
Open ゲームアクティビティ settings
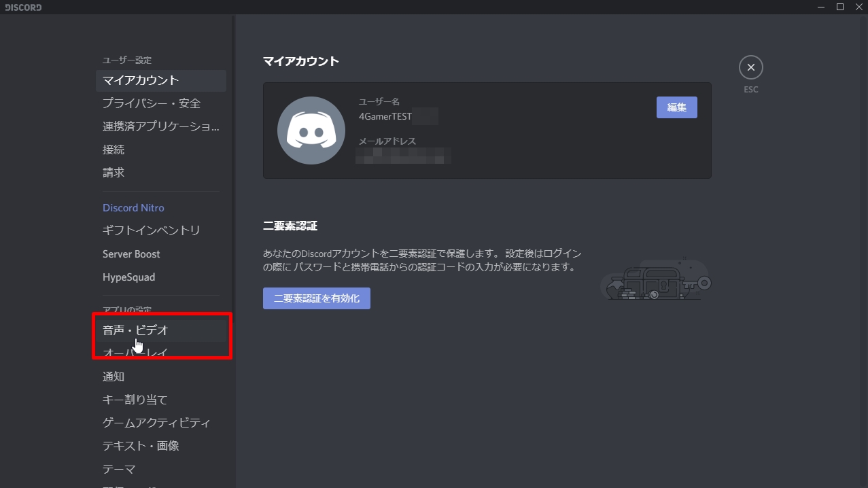[x=161, y=423]
